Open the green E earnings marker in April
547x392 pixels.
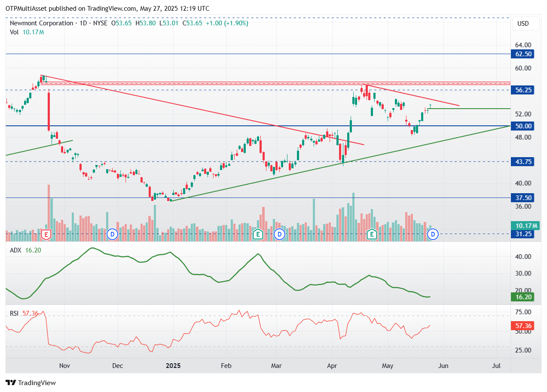click(372, 234)
